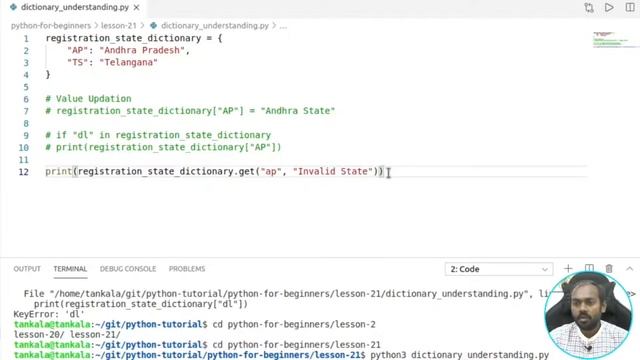Image resolution: width=640 pixels, height=360 pixels.
Task: Click the "Andhra State" string on line 7
Action: pos(298,111)
